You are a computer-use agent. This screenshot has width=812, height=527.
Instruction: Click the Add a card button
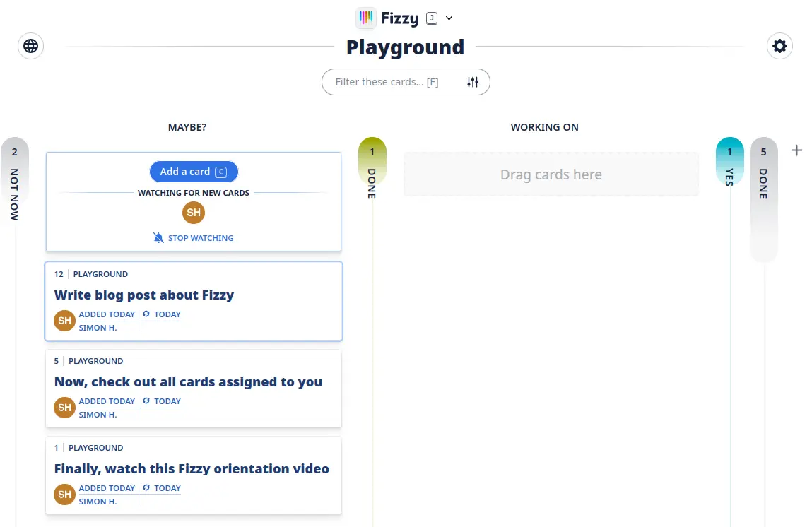click(x=193, y=171)
